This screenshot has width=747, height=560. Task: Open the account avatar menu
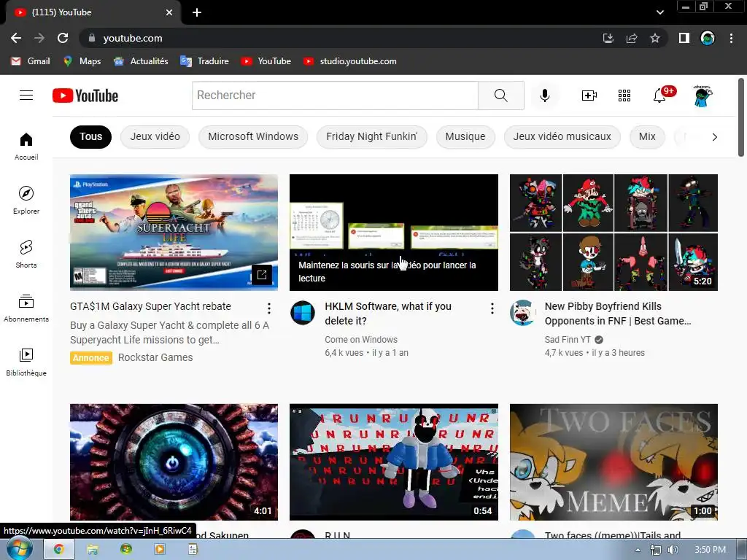tap(703, 96)
